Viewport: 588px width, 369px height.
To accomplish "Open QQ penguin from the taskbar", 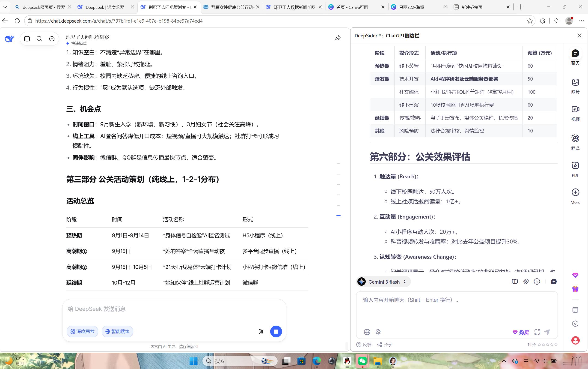I will pyautogui.click(x=347, y=361).
